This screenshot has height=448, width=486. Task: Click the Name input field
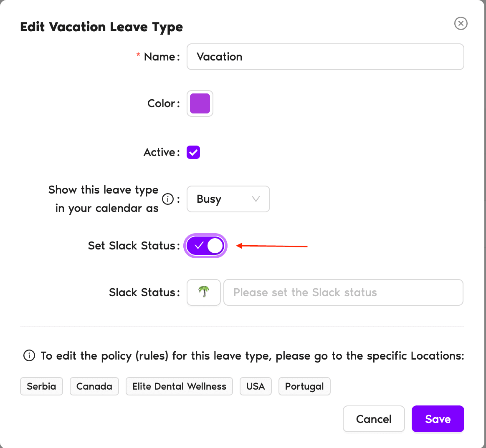pyautogui.click(x=325, y=57)
